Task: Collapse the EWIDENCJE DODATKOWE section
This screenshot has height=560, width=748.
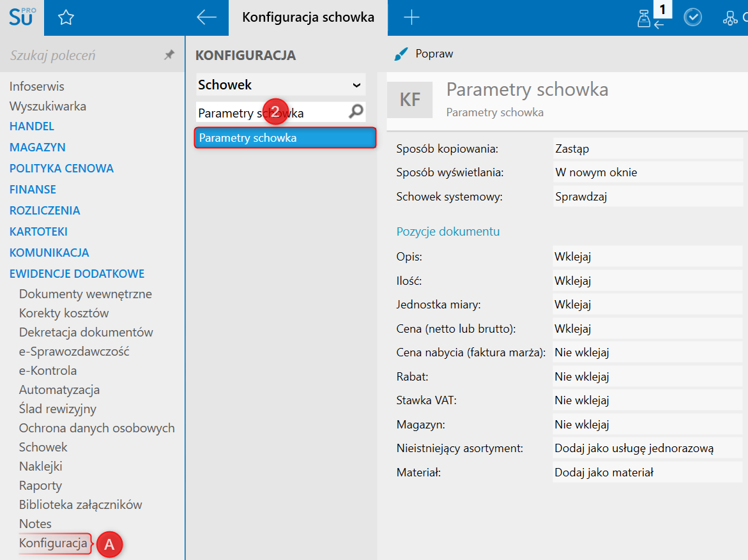Action: tap(77, 274)
